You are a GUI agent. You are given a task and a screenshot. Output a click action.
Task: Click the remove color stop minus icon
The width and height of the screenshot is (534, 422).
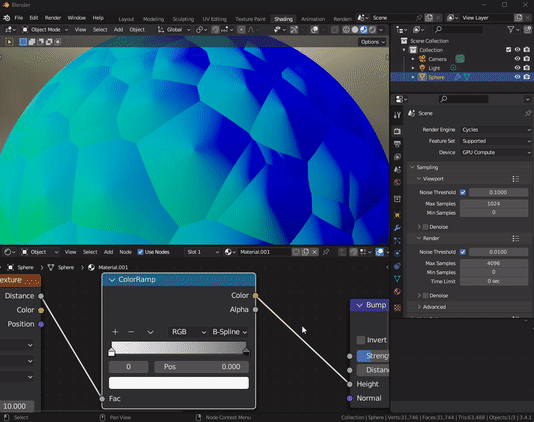coord(131,332)
